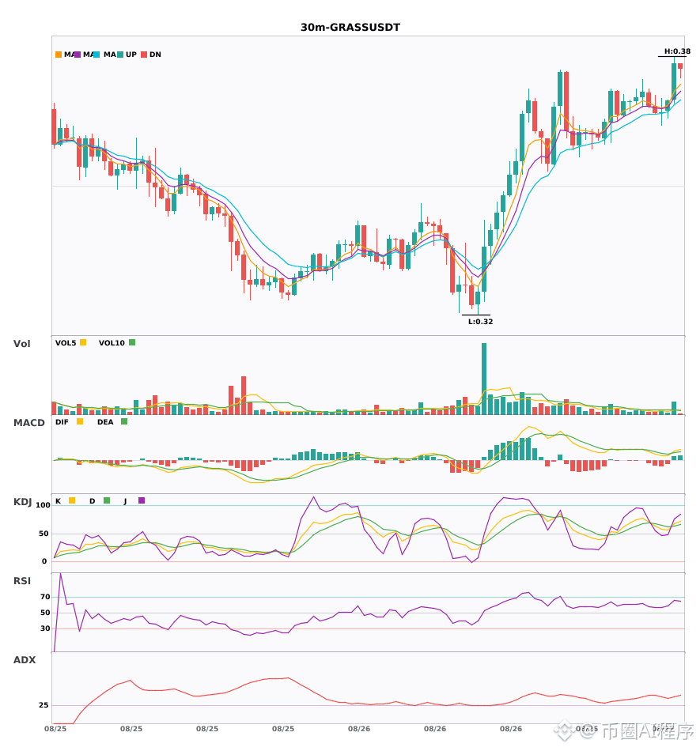Click the MACD panel label

pyautogui.click(x=29, y=423)
